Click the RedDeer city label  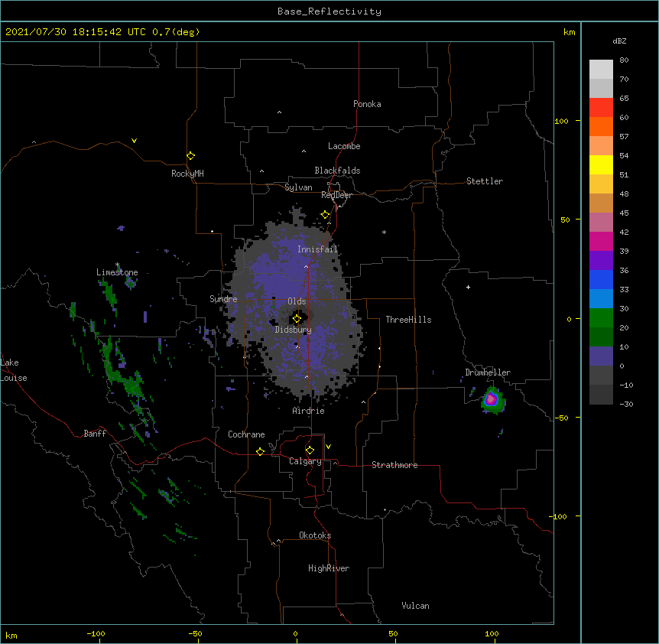[x=336, y=195]
